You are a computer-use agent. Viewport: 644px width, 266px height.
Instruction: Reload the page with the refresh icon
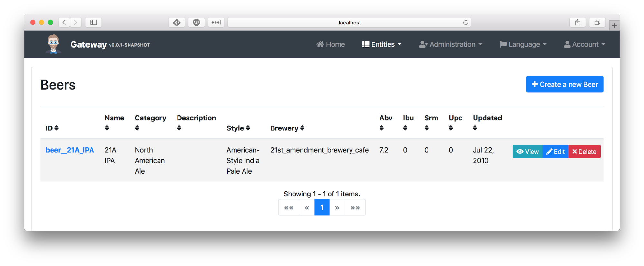(x=465, y=22)
